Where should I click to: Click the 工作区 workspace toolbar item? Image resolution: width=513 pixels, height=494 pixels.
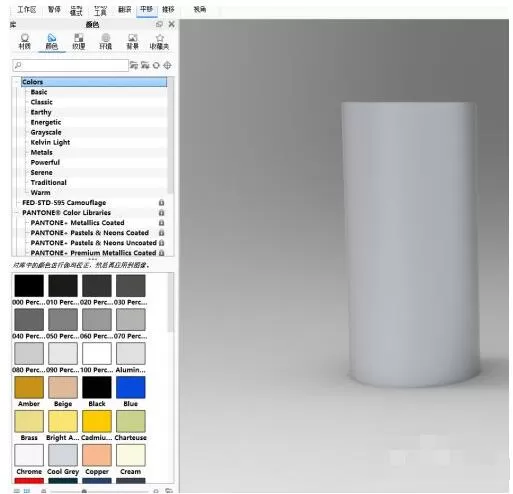(27, 9)
